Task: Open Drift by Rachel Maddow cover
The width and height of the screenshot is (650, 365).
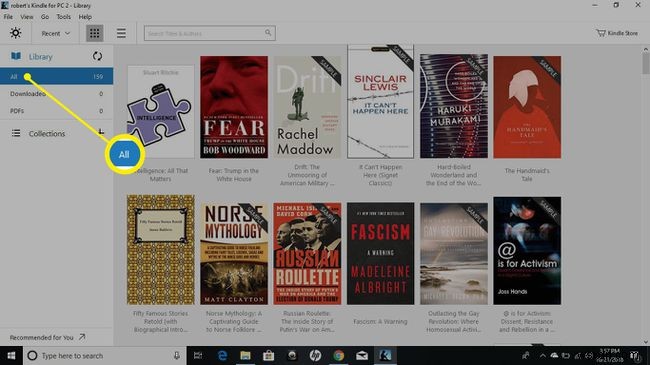Action: (x=307, y=107)
